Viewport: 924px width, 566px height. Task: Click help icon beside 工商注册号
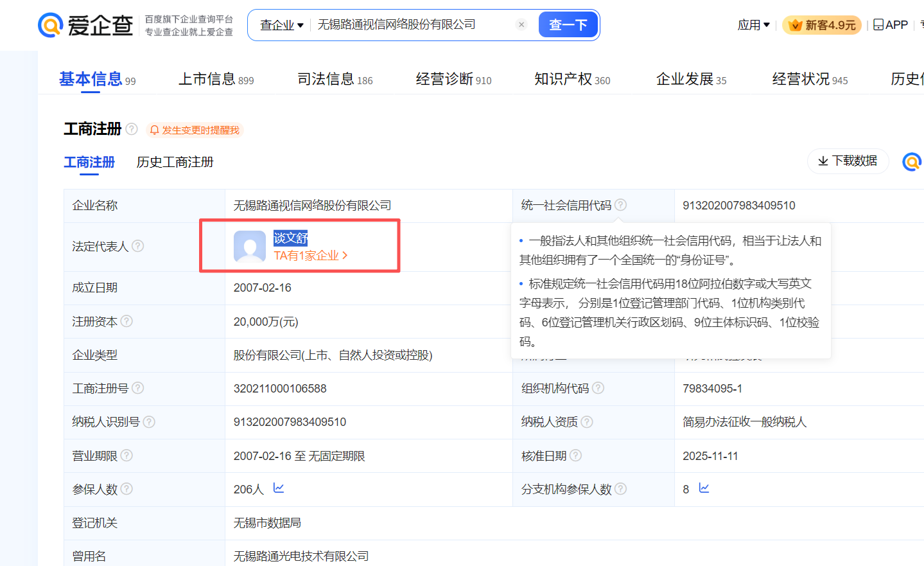click(x=137, y=388)
